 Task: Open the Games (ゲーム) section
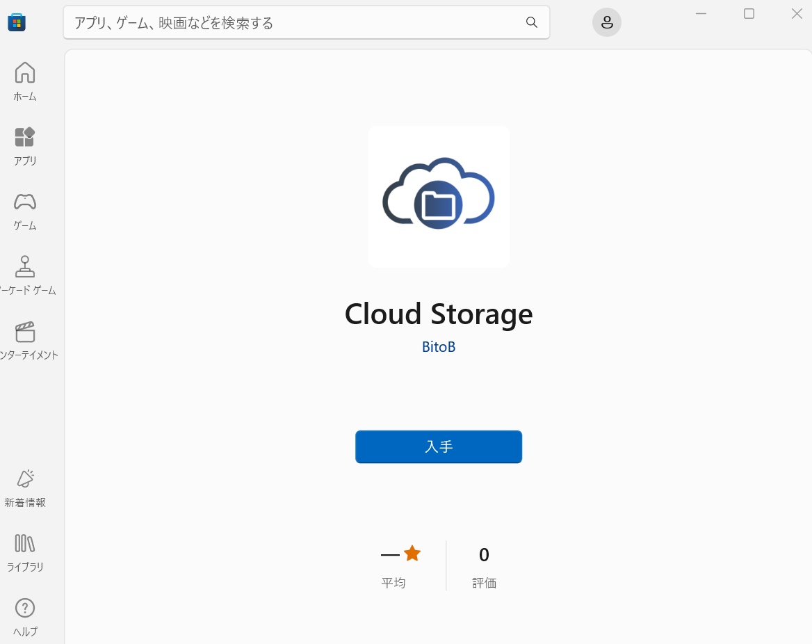[25, 211]
